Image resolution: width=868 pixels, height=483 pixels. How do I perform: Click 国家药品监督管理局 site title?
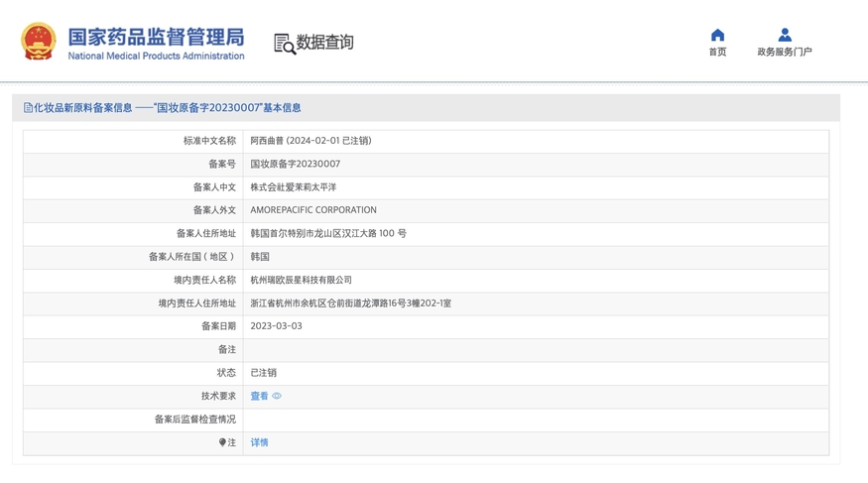156,37
